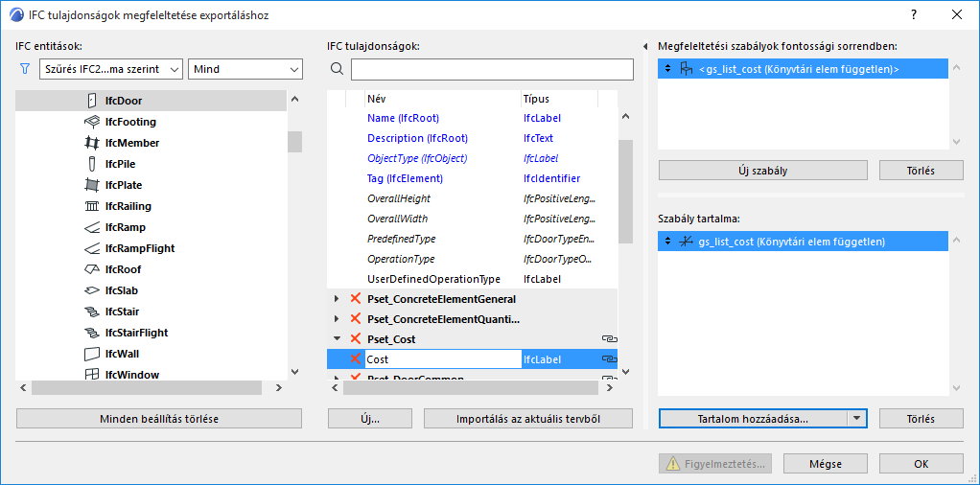The image size is (980, 485).
Task: Click red X on the Cost property row
Action: click(356, 358)
